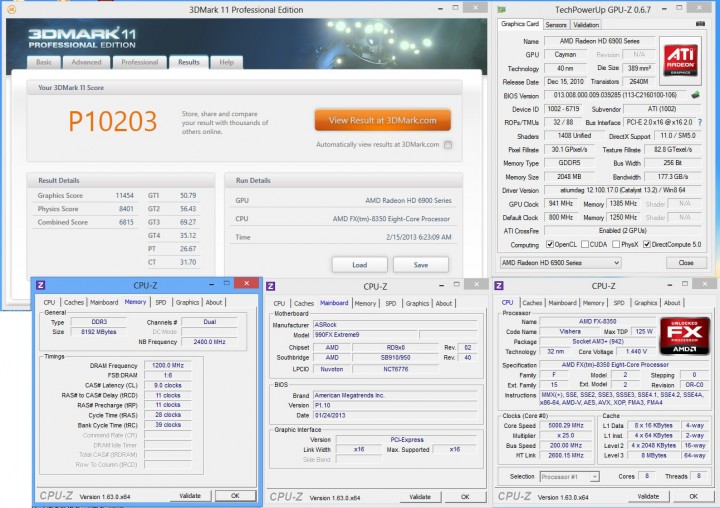Click OK in CPU-Z Mainboard window
Image resolution: width=720 pixels, height=508 pixels.
[x=465, y=497]
